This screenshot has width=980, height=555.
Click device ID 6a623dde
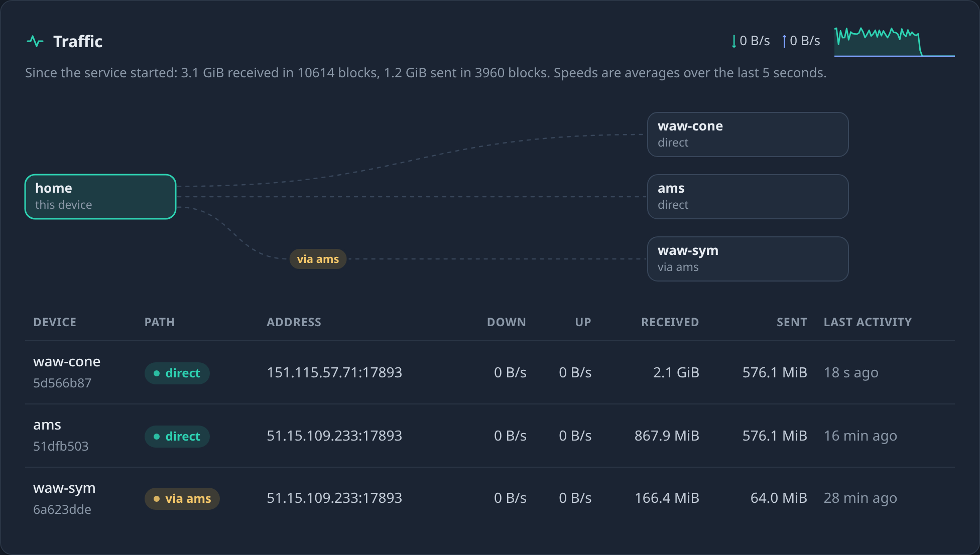point(62,509)
